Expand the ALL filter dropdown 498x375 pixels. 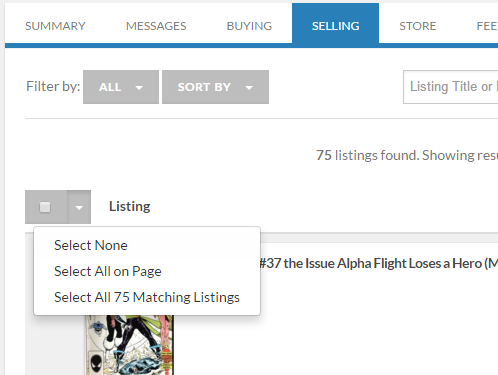[x=121, y=87]
